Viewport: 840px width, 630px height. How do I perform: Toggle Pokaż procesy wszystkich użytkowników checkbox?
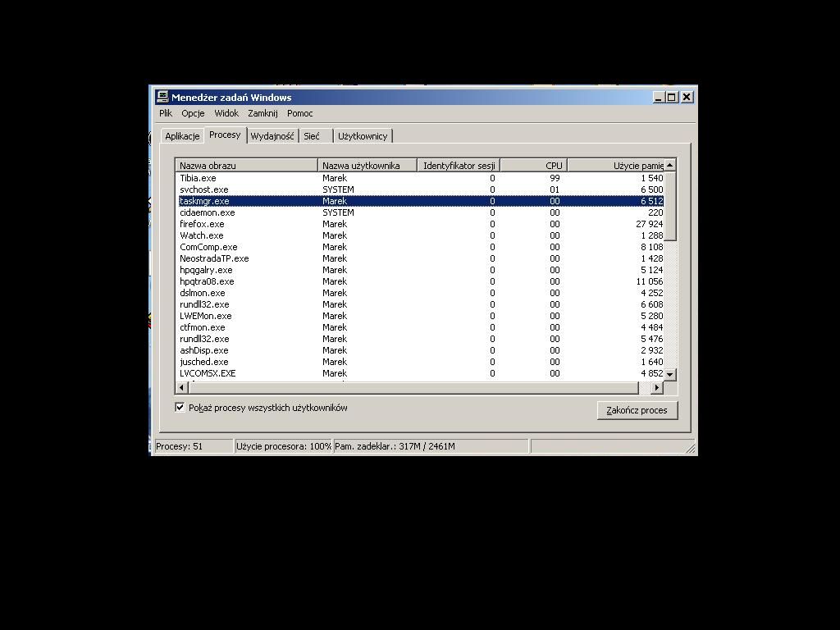pos(180,407)
